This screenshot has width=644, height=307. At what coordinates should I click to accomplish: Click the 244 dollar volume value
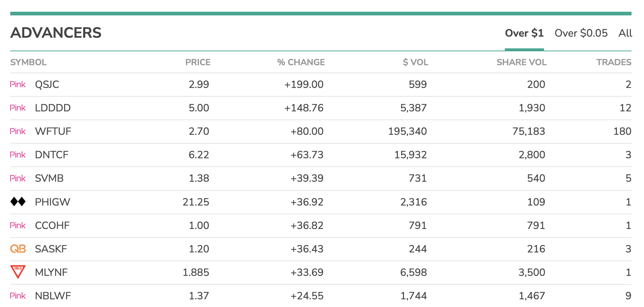[x=418, y=249]
